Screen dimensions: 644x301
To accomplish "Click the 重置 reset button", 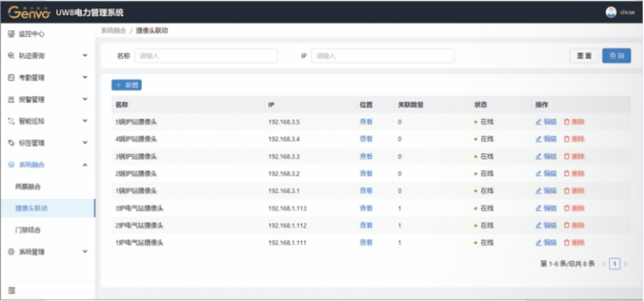I will (584, 56).
